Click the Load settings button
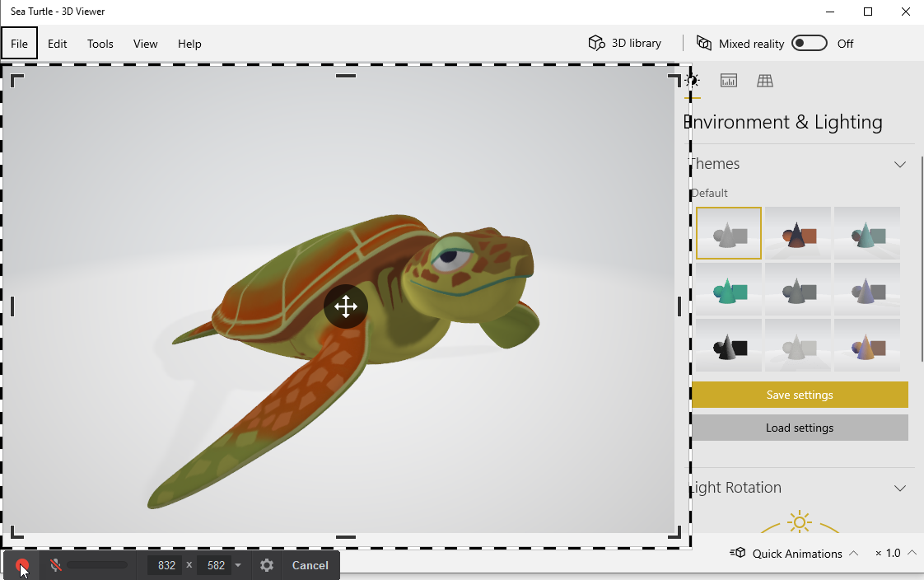924x580 pixels. [799, 428]
